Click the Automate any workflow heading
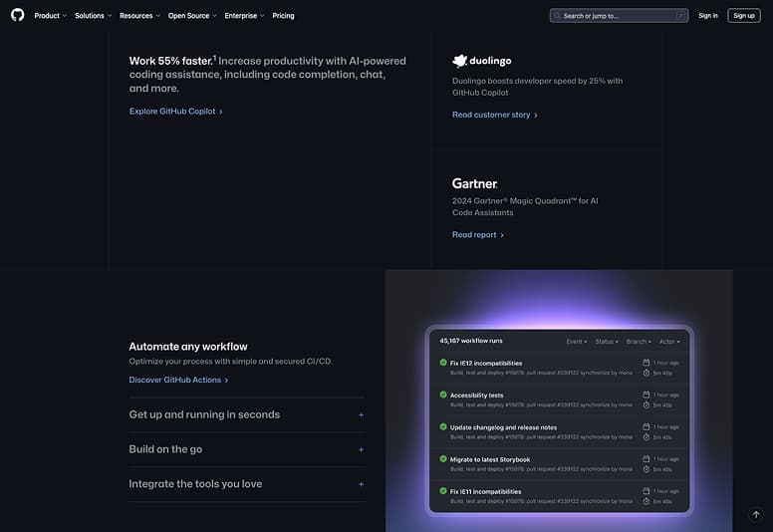The height and width of the screenshot is (532, 773). point(188,347)
